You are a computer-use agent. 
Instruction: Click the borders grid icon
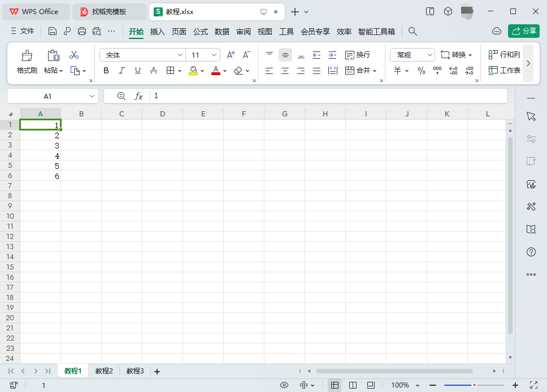(x=170, y=71)
